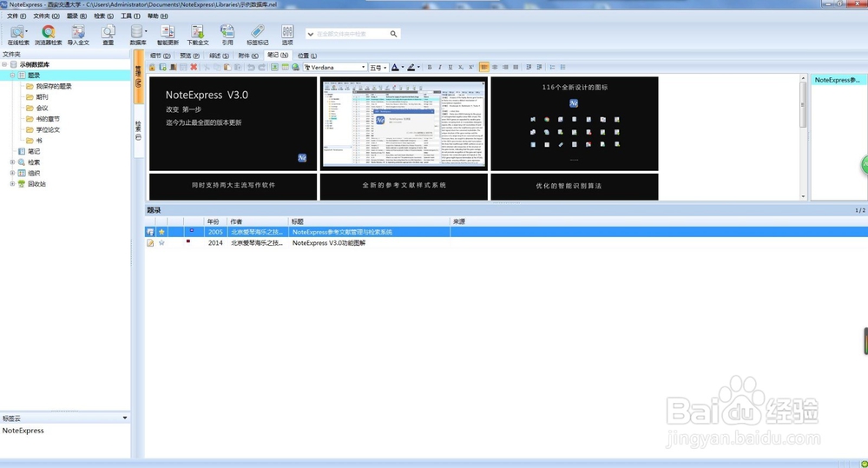Click the 下载全文 download full text icon
The width and height of the screenshot is (868, 468).
pos(198,35)
